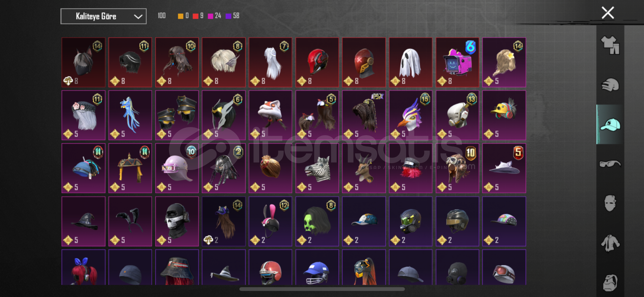Screen dimensions: 644x297
Task: Select the cap headwear category icon
Action: 610,125
